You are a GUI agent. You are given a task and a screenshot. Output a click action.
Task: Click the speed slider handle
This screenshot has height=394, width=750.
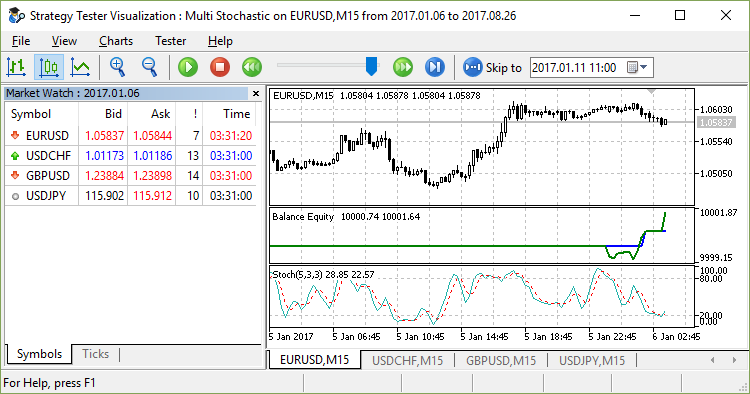pos(372,66)
